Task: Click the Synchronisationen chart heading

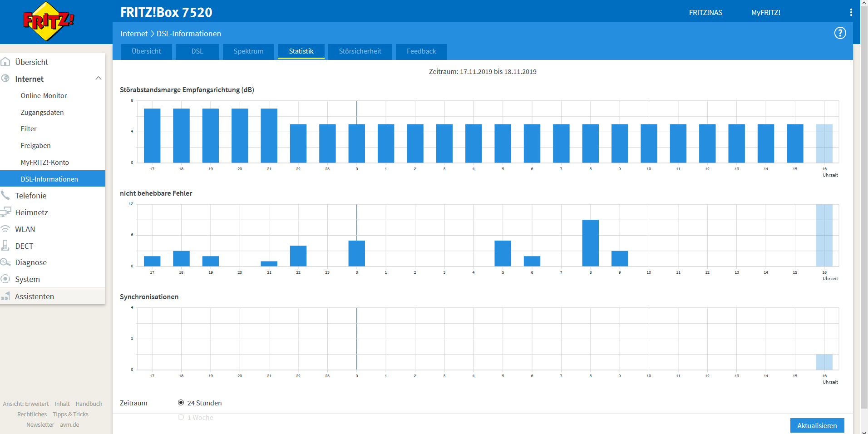Action: pyautogui.click(x=149, y=297)
